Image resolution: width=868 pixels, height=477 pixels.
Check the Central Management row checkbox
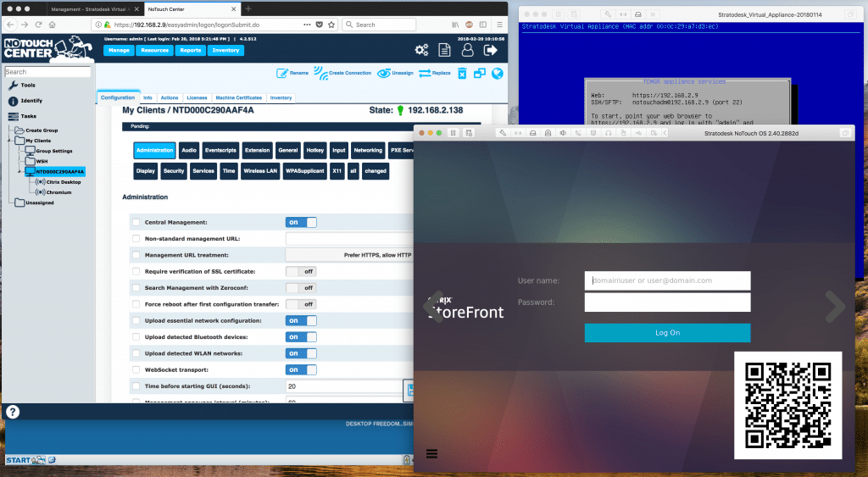coord(136,223)
